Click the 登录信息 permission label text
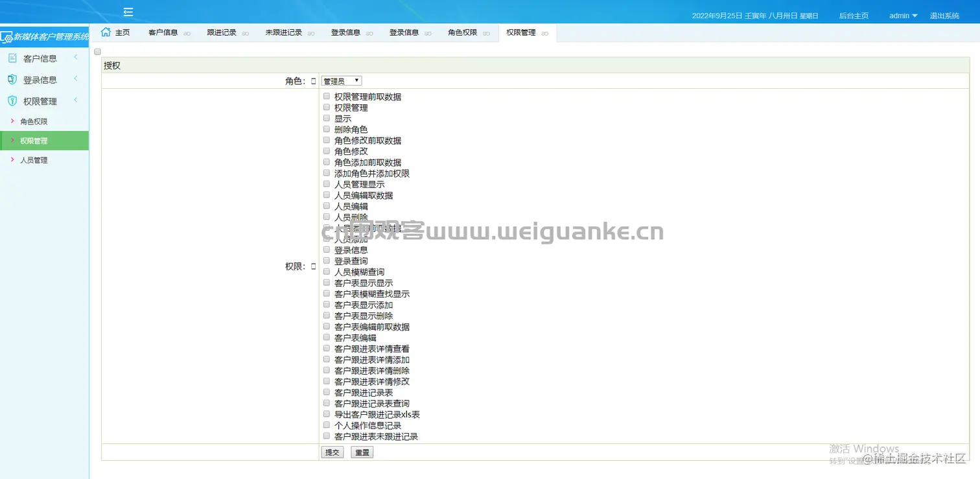This screenshot has width=980, height=479. coord(351,250)
